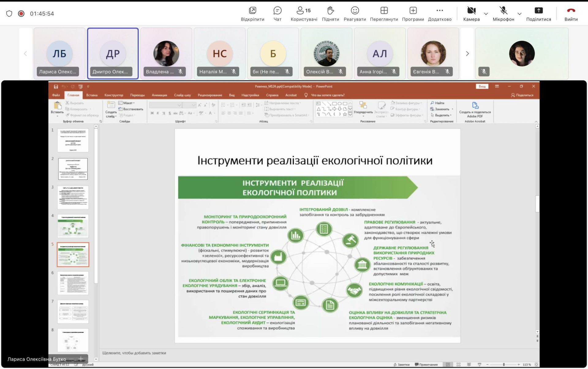Viewport: 588px width, 369px height.
Task: Pop out shared content with Відкріпити
Action: 252,14
